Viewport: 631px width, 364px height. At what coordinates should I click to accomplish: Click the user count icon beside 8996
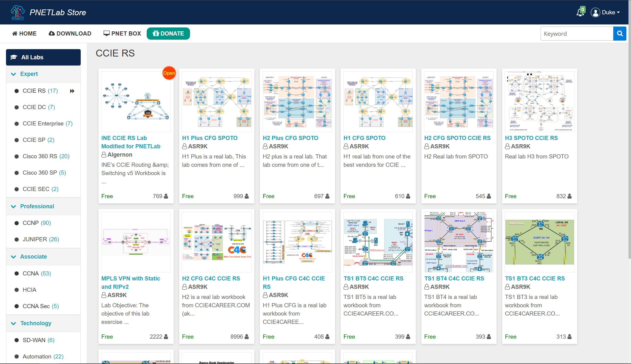tap(247, 337)
